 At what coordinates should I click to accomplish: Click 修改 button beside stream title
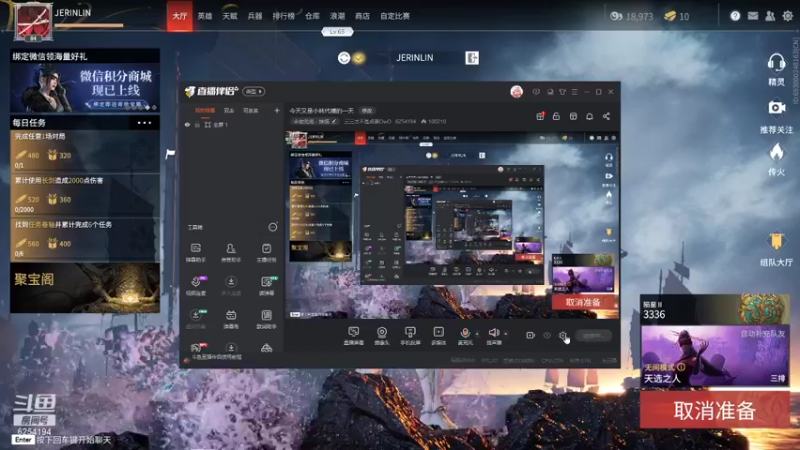pyautogui.click(x=367, y=111)
